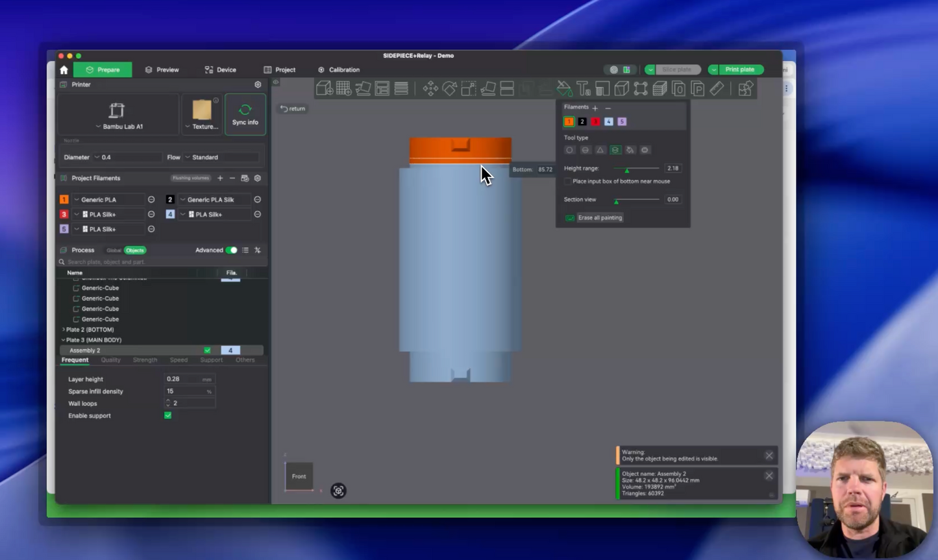Open Project Filaments settings gear

257,178
